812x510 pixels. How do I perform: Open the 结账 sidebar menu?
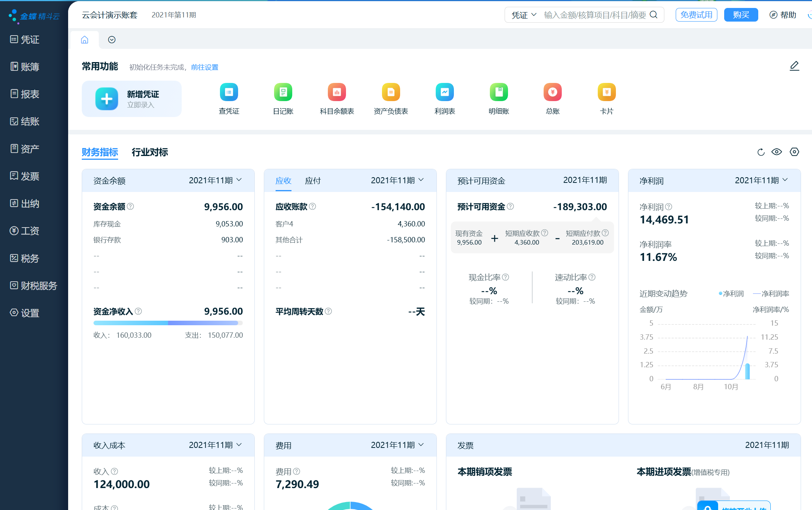click(25, 121)
